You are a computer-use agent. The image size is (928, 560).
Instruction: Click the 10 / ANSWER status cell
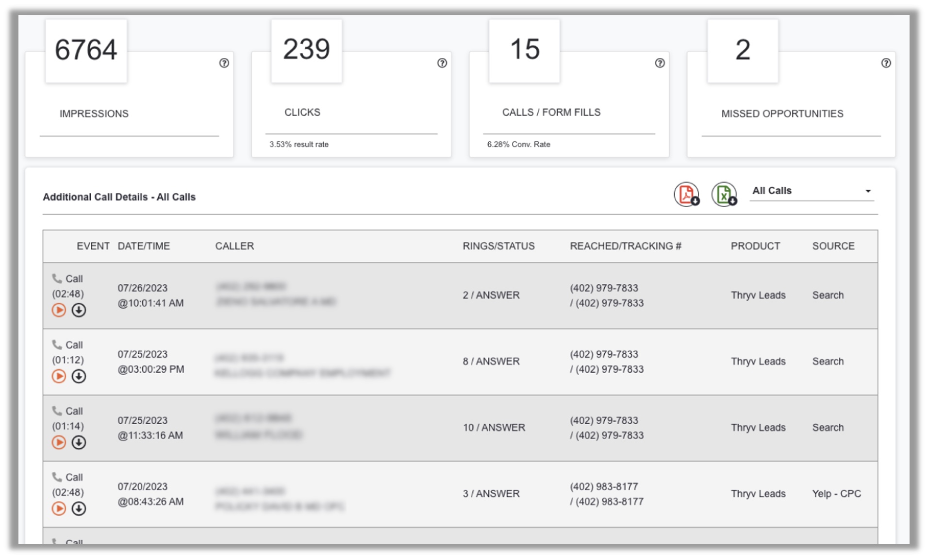[494, 428]
